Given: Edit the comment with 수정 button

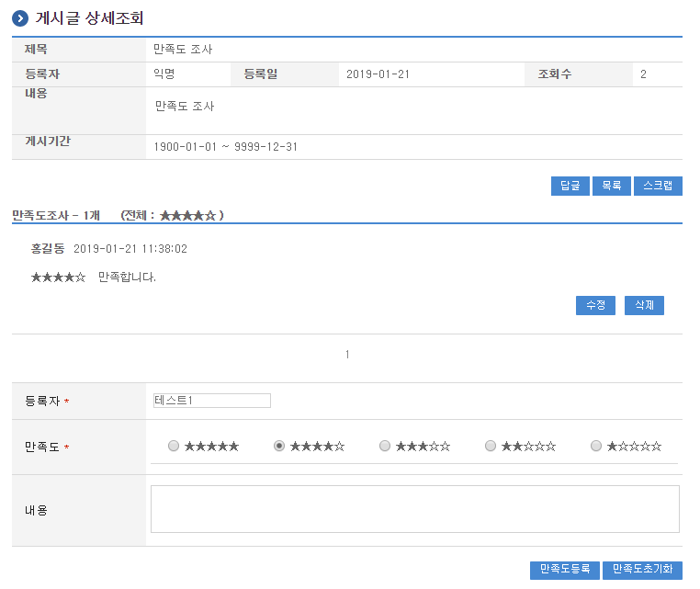Looking at the screenshot, I should click(x=595, y=306).
